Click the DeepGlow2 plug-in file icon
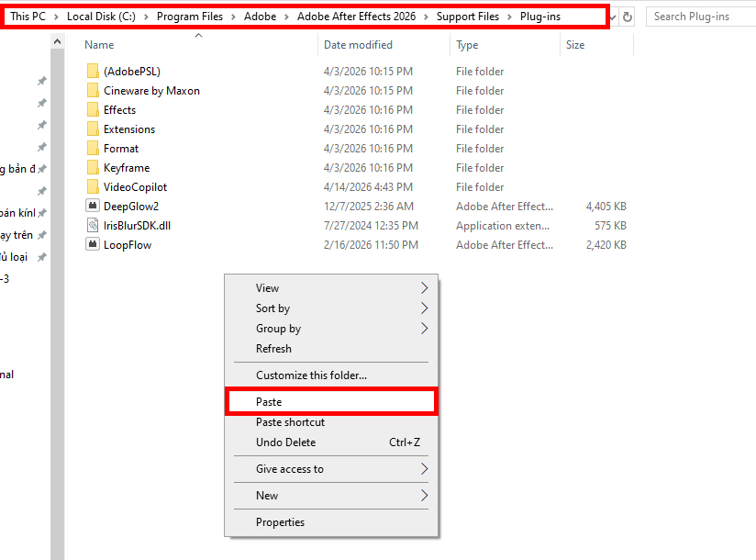 click(93, 206)
